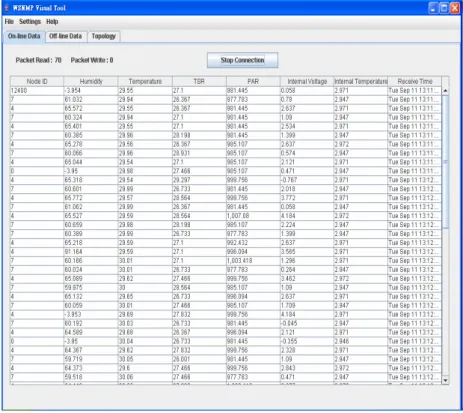
Task: Click the Temperature column header
Action: point(145,81)
